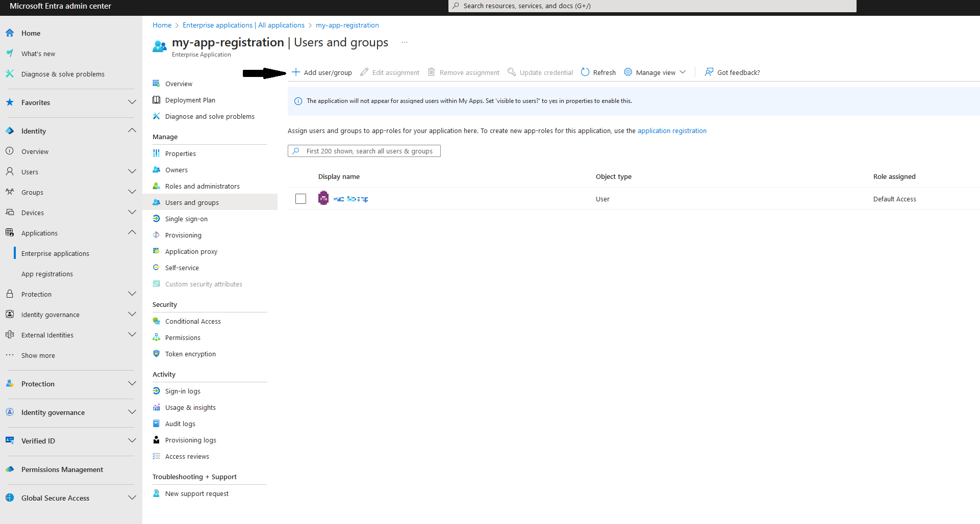The height and width of the screenshot is (524, 980).
Task: Open Overview in the application menu
Action: coord(179,84)
